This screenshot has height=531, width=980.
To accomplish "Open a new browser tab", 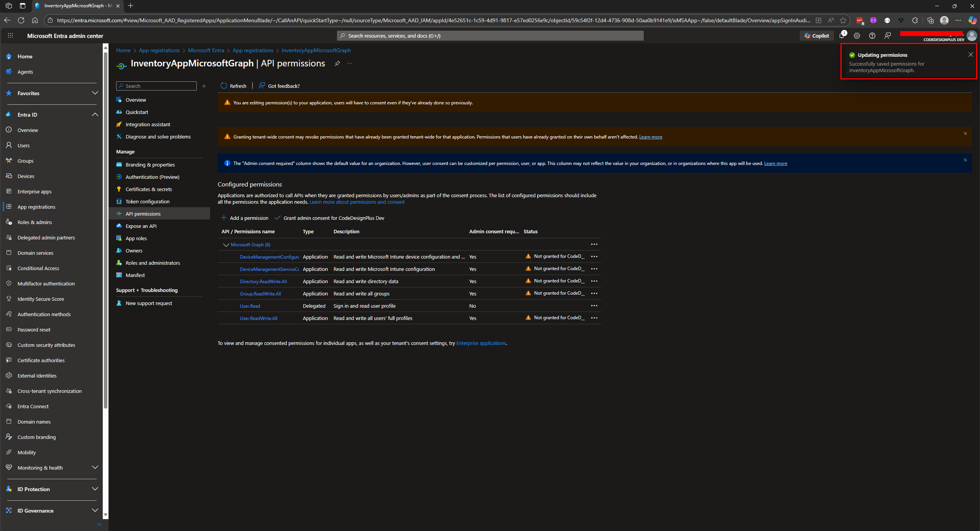I will [x=130, y=6].
